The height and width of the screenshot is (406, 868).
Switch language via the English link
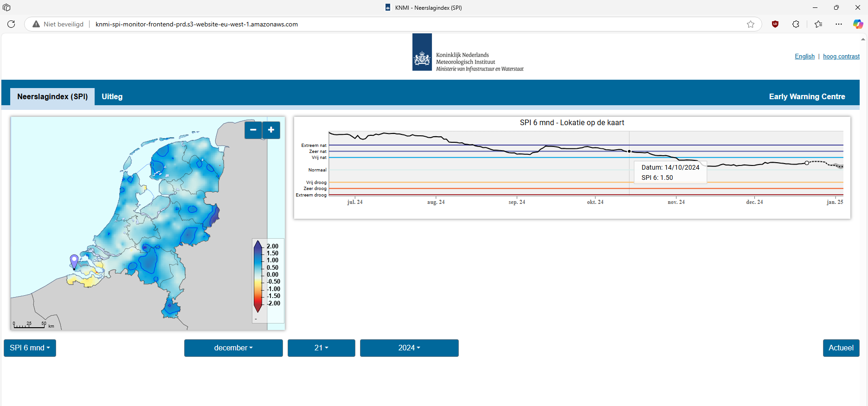pyautogui.click(x=804, y=57)
